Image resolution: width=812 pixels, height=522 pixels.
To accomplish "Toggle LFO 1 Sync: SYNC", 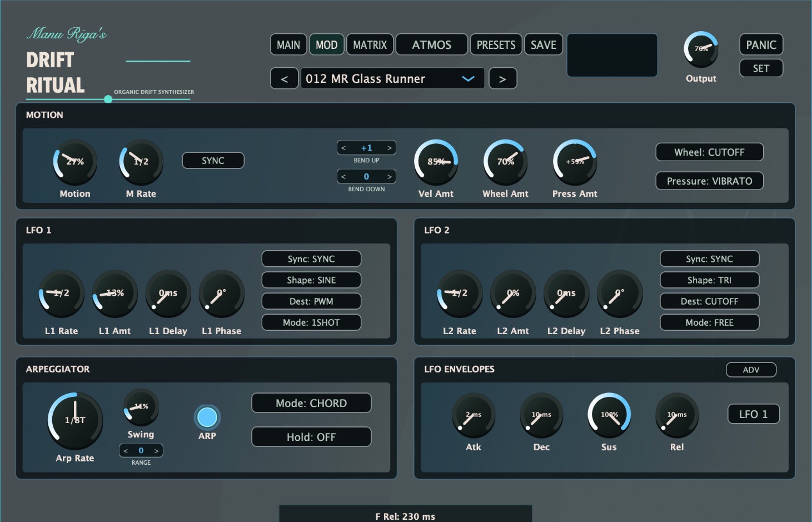I will pos(311,259).
